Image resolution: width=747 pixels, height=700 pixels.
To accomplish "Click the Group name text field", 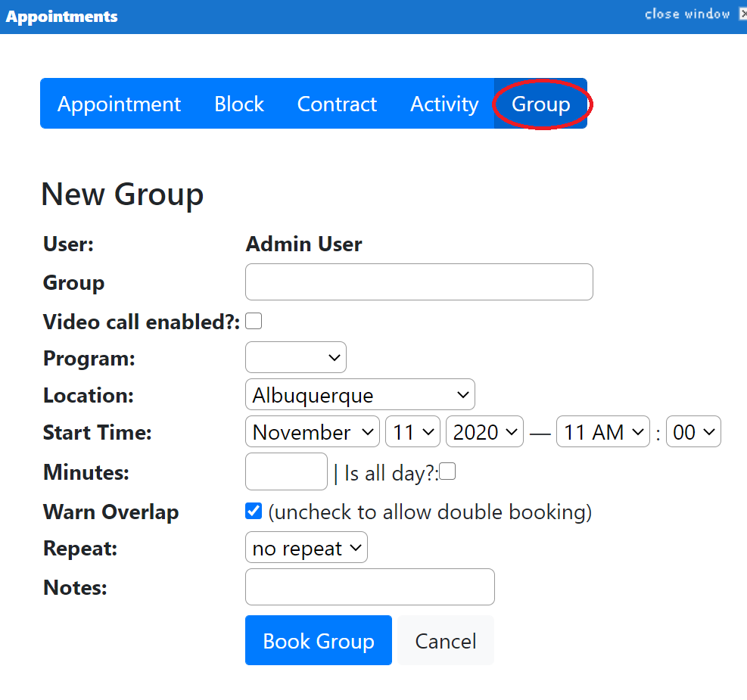I will pos(419,282).
